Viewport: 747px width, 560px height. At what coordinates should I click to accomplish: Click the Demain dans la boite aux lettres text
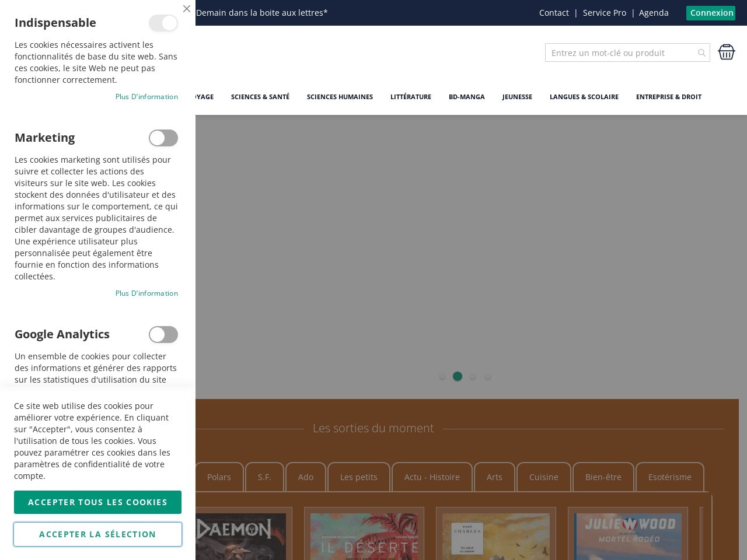(262, 13)
